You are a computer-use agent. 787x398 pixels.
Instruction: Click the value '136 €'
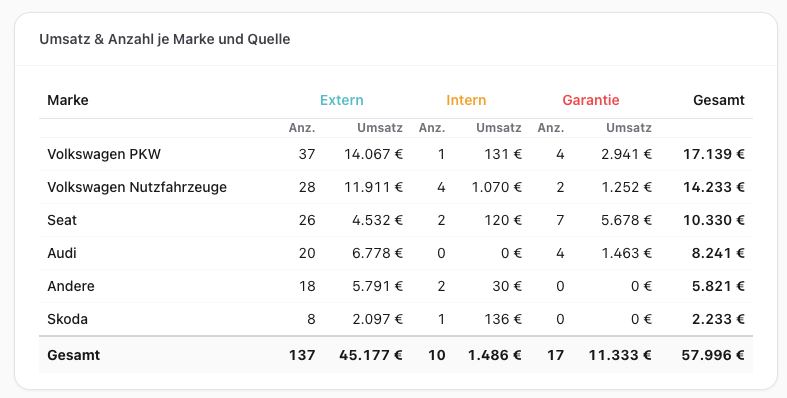click(x=503, y=319)
